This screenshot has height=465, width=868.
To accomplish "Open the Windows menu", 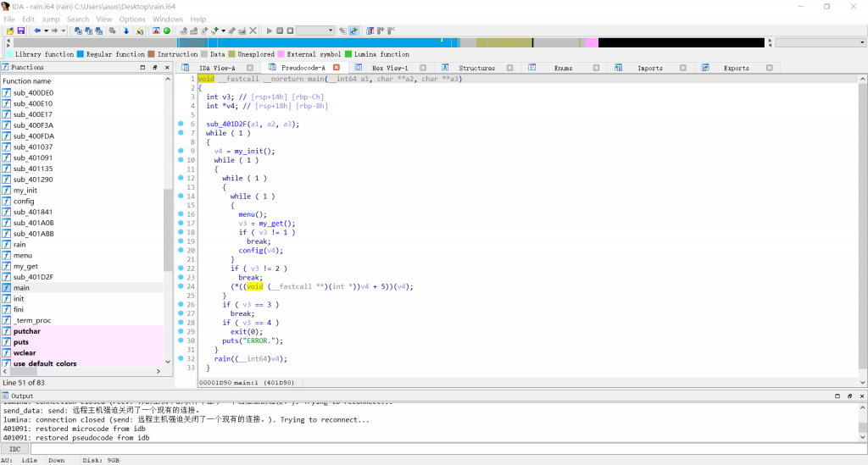I will 168,19.
